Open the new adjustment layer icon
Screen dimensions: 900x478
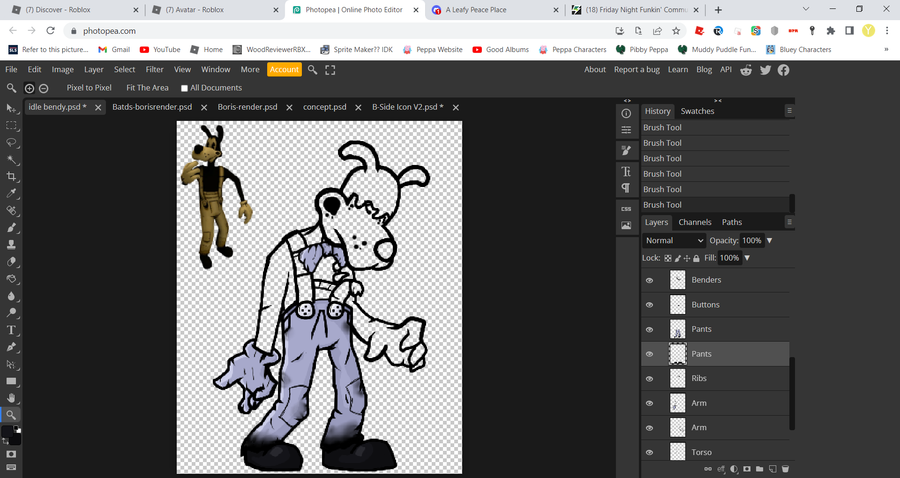(734, 469)
